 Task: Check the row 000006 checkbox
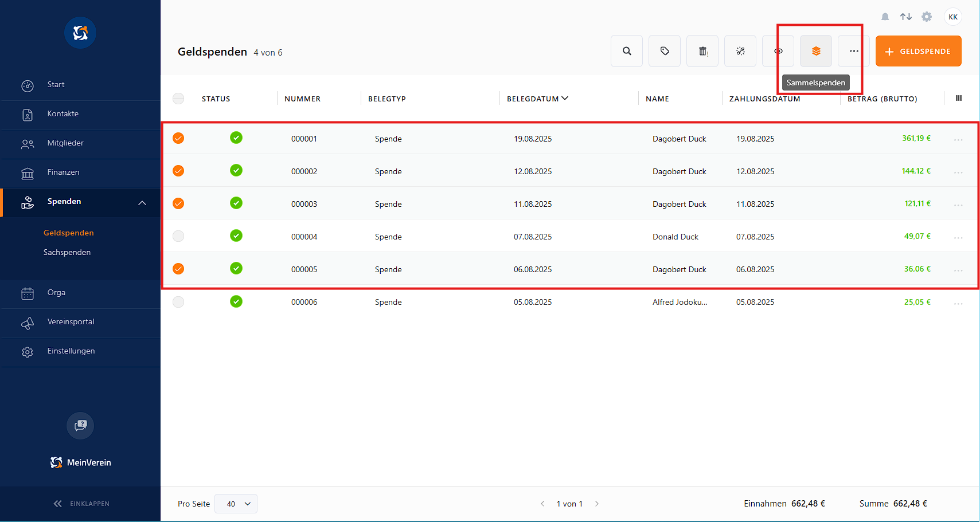pos(178,301)
